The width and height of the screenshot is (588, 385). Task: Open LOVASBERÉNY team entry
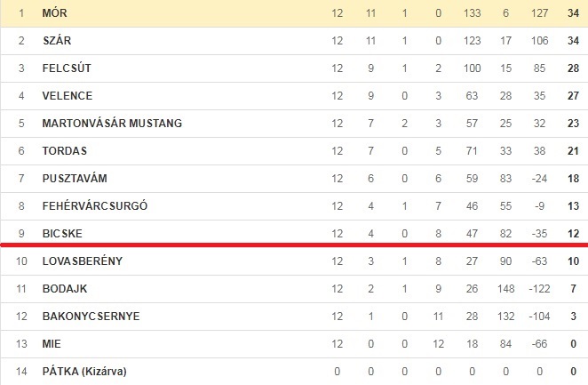(83, 261)
